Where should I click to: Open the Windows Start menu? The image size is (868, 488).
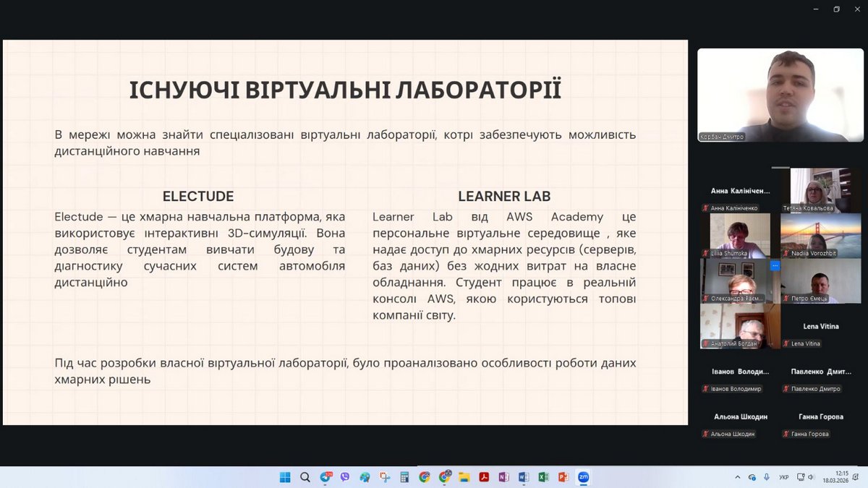click(x=285, y=477)
